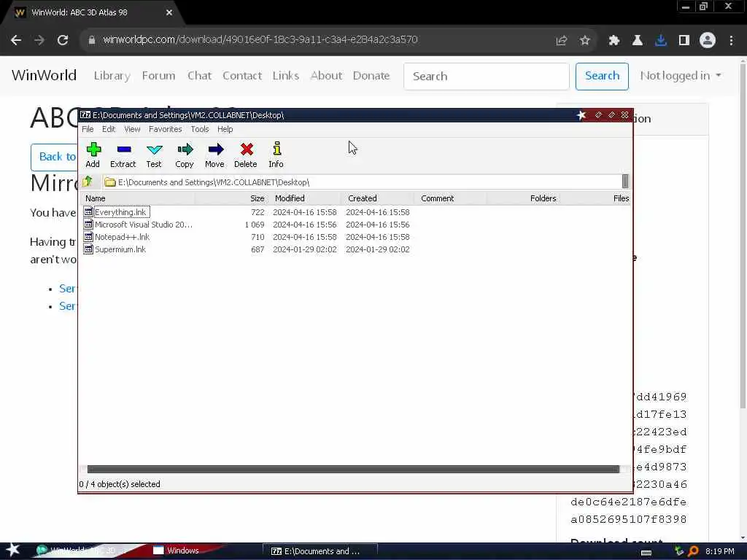Screen dimensions: 747x560
Task: Click the Comment column header
Action: pos(450,198)
